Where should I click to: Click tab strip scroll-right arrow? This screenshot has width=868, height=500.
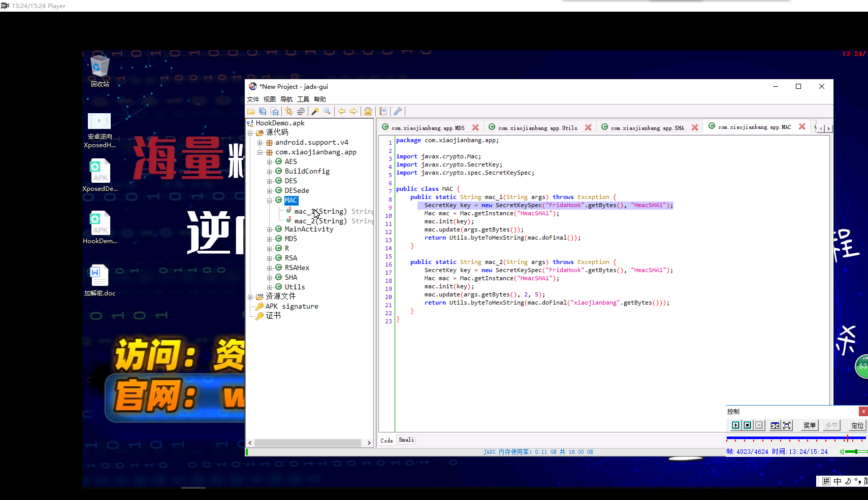[x=829, y=128]
